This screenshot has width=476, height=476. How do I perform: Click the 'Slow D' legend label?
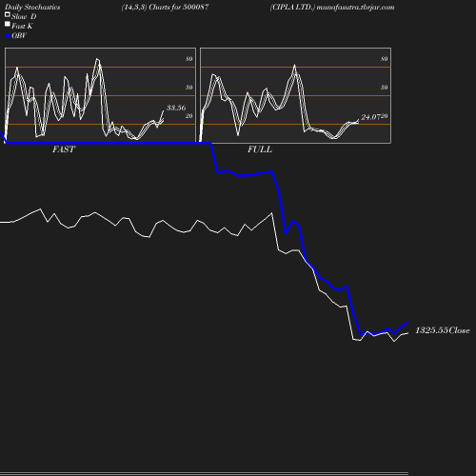click(24, 16)
